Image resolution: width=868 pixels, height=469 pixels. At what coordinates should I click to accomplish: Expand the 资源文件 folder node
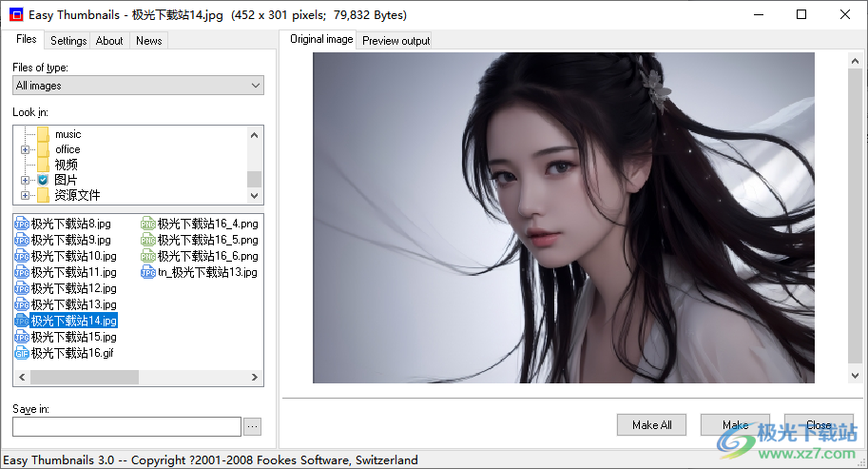pyautogui.click(x=25, y=195)
